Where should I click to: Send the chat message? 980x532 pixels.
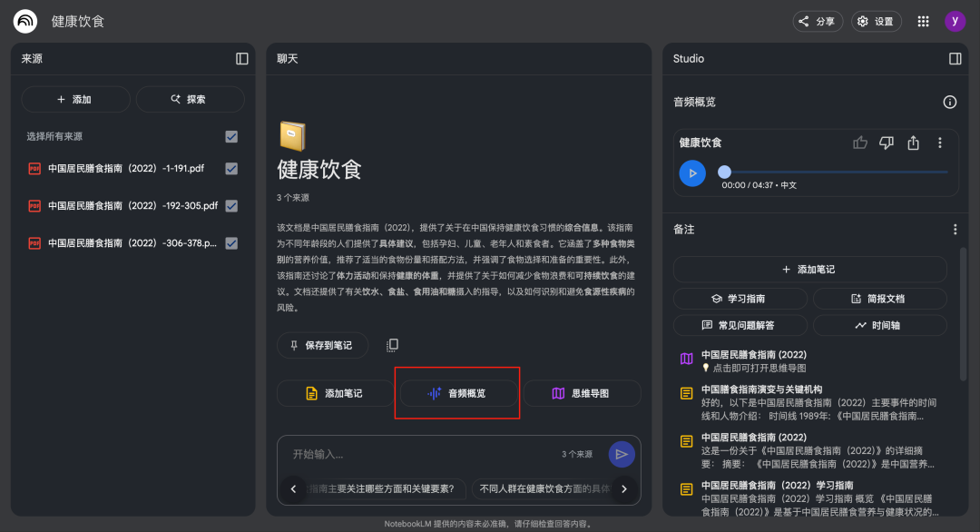[622, 455]
